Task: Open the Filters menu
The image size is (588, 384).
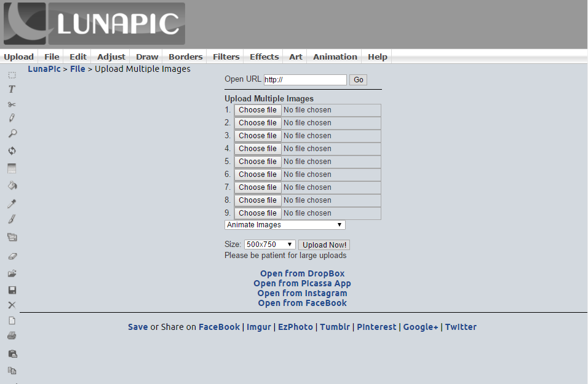Action: point(226,57)
